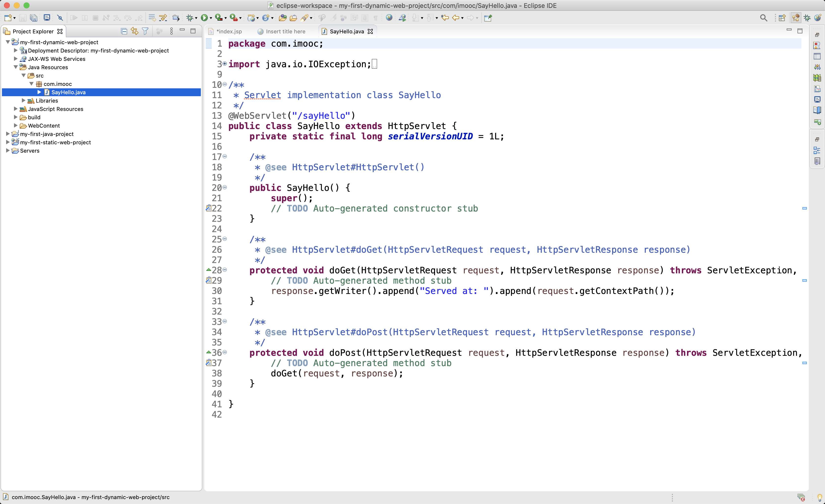The height and width of the screenshot is (504, 825).
Task: Collapse the com.imooc package node
Action: point(31,84)
